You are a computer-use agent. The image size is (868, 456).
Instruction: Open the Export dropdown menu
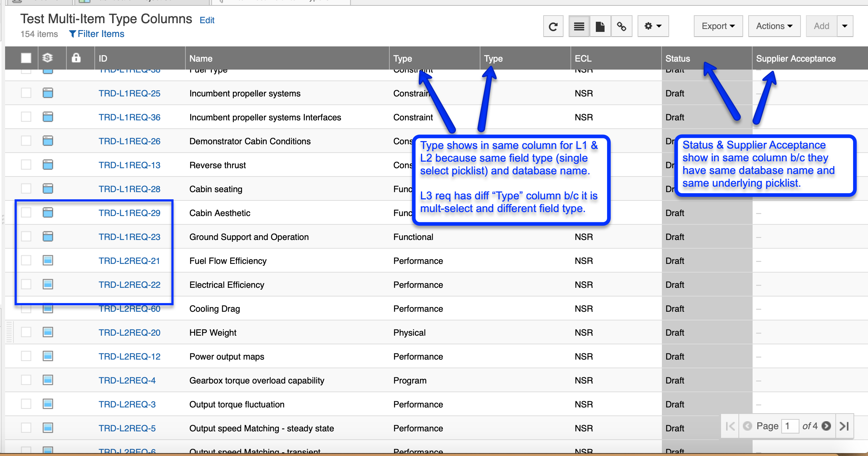[718, 26]
